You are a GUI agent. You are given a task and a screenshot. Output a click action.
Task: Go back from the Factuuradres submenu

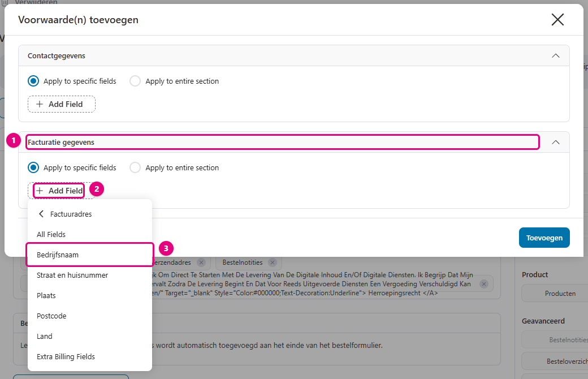pyautogui.click(x=41, y=214)
